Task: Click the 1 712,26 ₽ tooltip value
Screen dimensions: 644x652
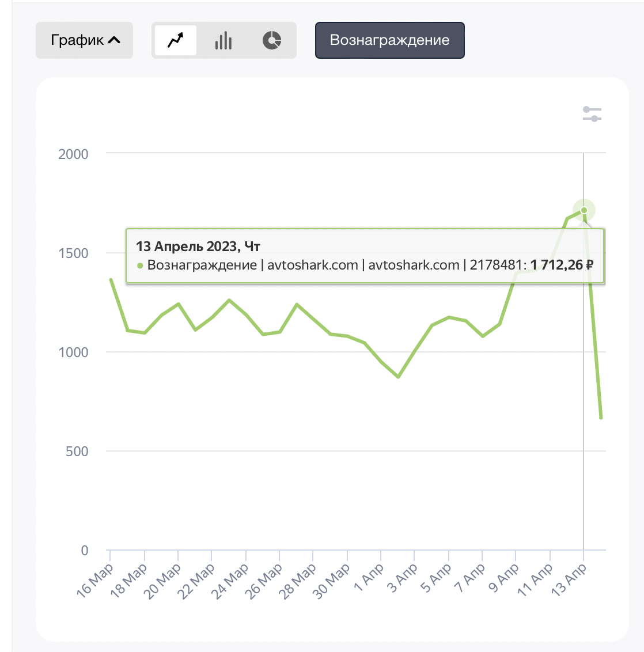Action: click(x=562, y=266)
